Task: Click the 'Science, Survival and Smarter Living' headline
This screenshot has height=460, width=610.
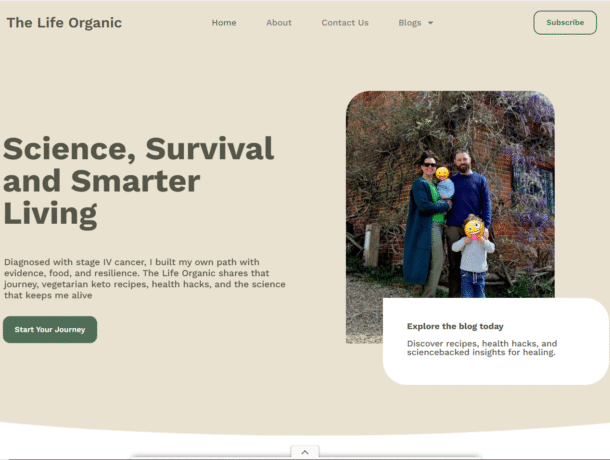Action: [x=138, y=181]
